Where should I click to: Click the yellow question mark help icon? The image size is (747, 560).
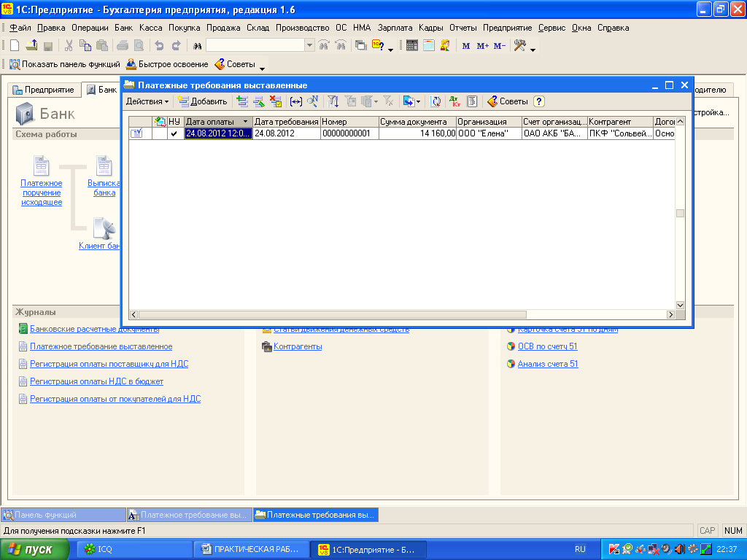coord(539,101)
